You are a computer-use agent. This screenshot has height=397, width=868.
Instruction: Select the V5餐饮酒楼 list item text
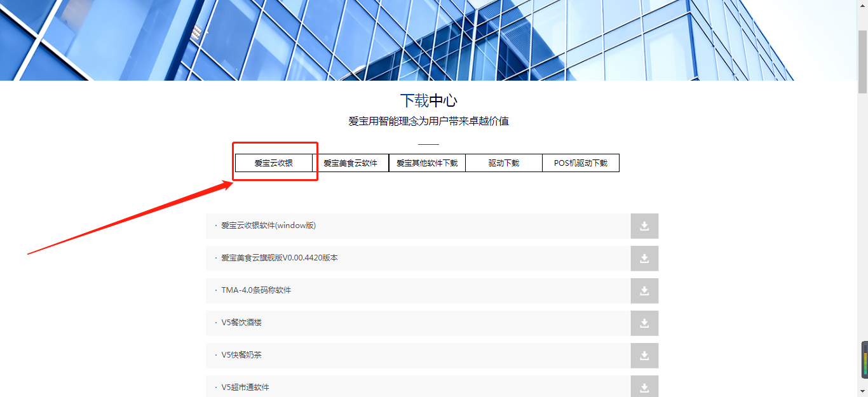[241, 323]
